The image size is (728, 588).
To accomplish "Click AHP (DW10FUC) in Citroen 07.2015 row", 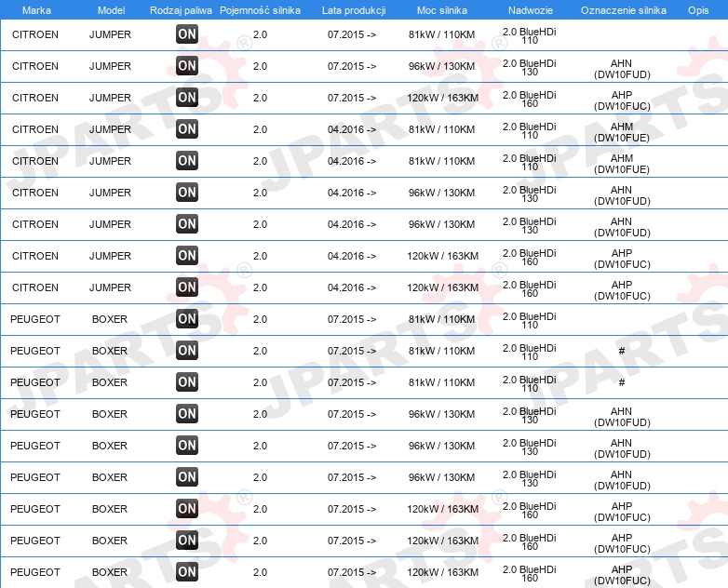I will click(622, 100).
